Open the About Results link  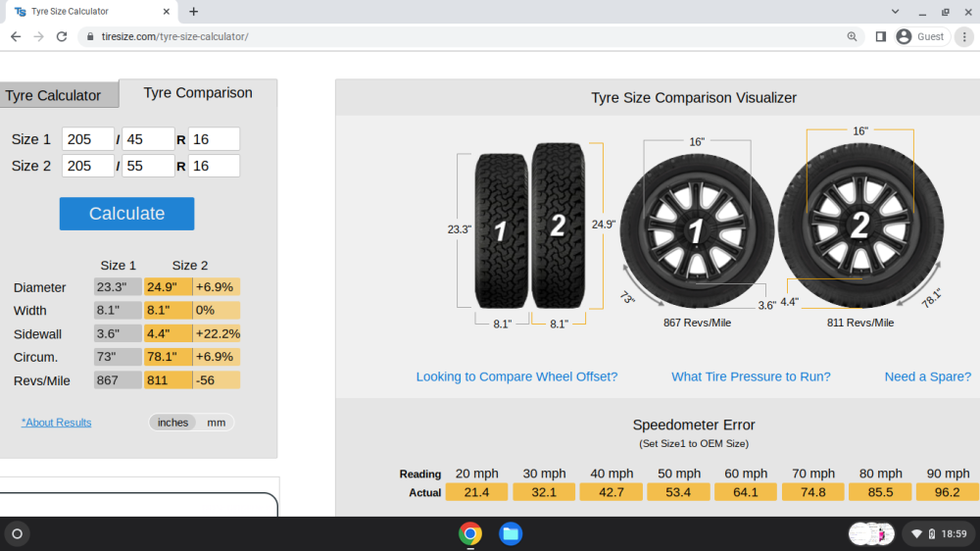(x=56, y=423)
